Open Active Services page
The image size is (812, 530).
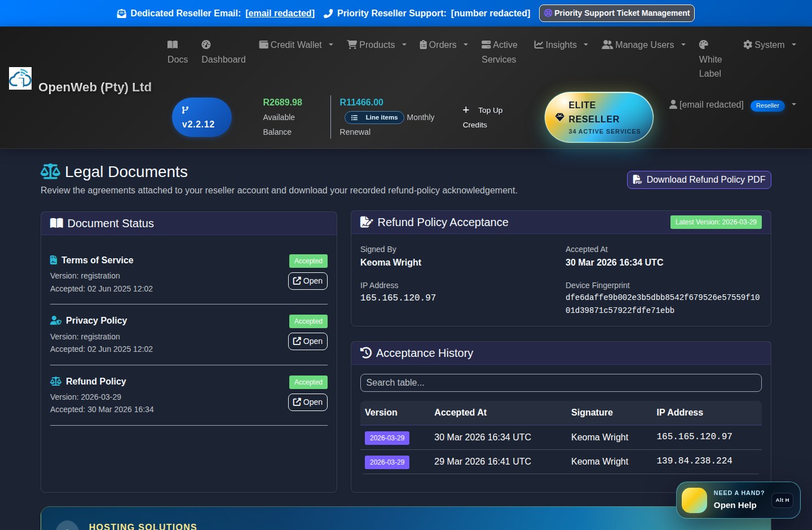(x=499, y=52)
